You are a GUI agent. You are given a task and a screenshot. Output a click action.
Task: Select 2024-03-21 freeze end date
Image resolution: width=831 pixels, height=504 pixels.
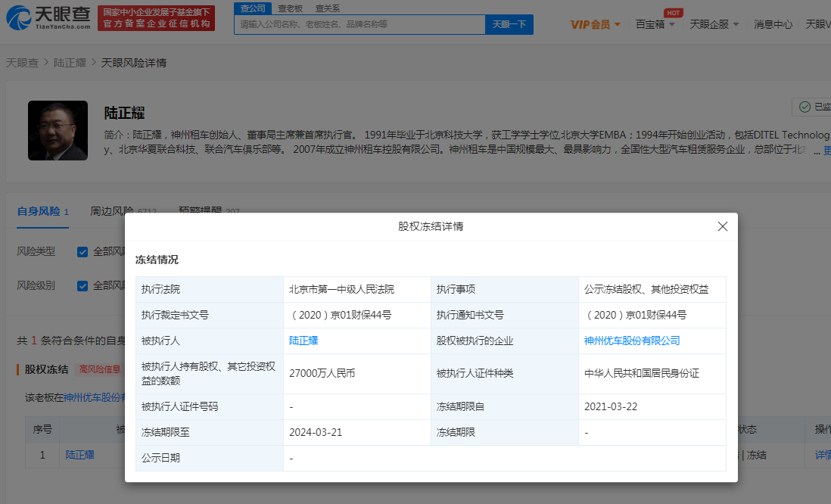point(316,432)
